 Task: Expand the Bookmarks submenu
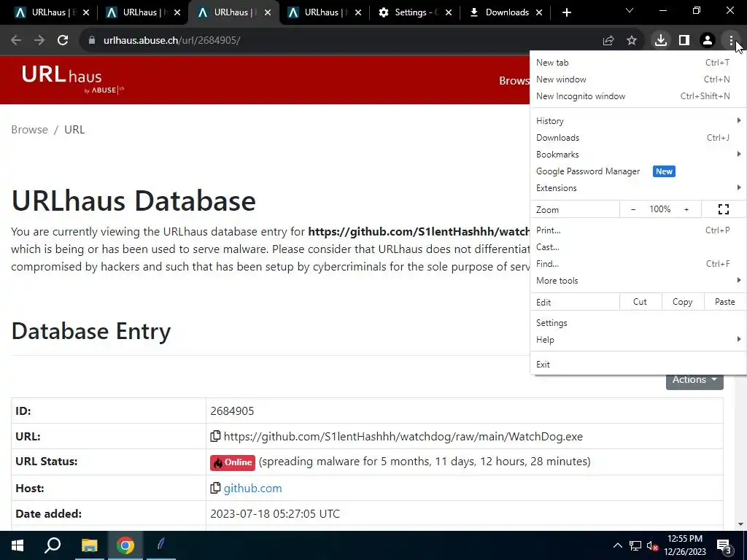638,155
